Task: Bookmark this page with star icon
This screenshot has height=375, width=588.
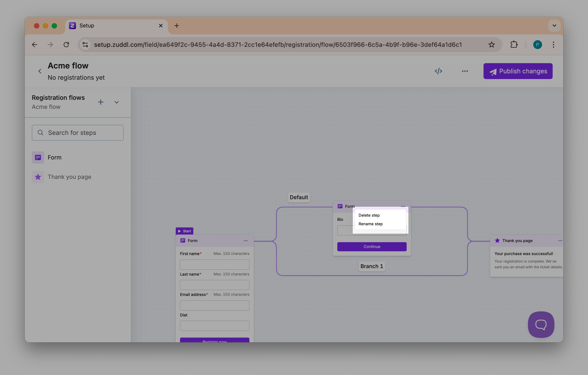Action: click(x=491, y=45)
